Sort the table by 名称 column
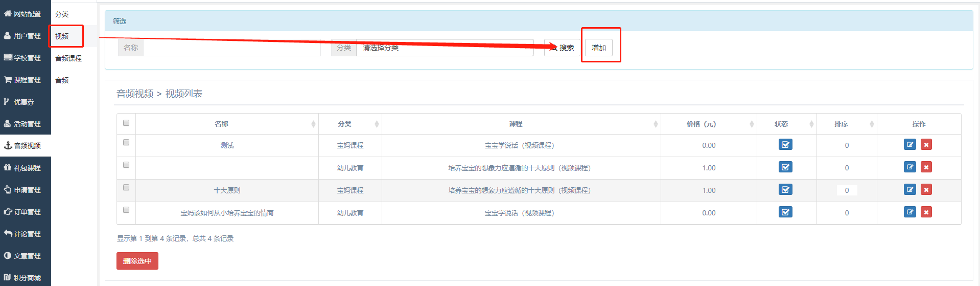The width and height of the screenshot is (980, 286). pos(227,124)
